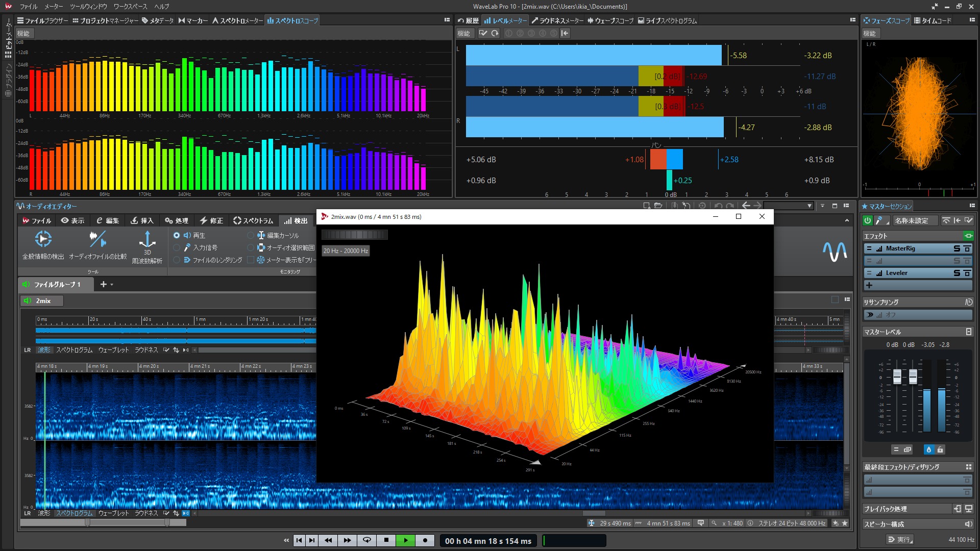Image resolution: width=980 pixels, height=551 pixels.
Task: Open the 機能 menu in phasescope panel
Action: click(x=870, y=33)
